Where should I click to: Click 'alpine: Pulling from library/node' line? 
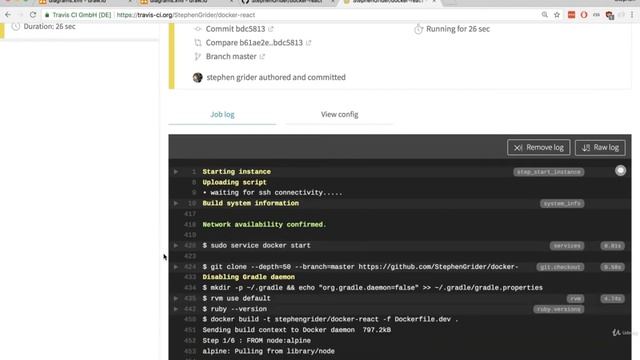click(268, 351)
